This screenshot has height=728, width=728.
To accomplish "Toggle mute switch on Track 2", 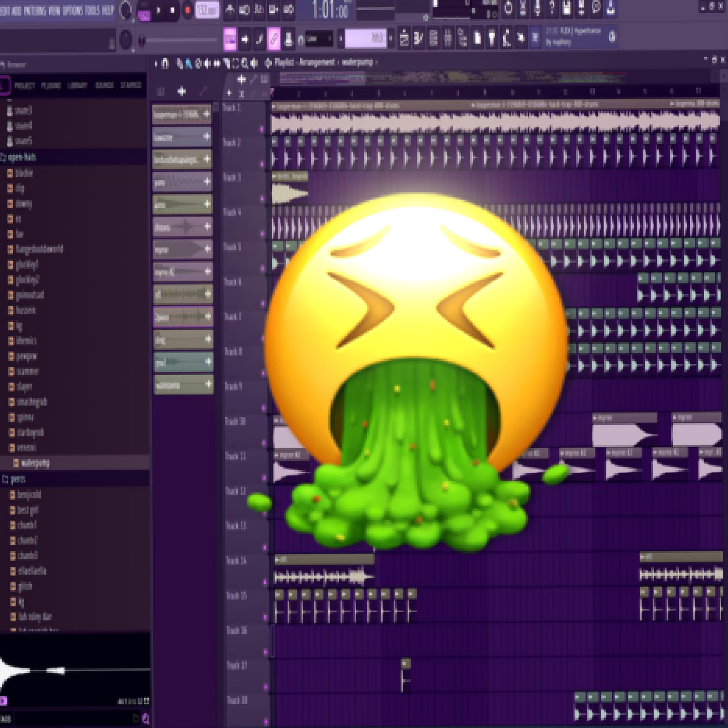I will click(x=262, y=164).
